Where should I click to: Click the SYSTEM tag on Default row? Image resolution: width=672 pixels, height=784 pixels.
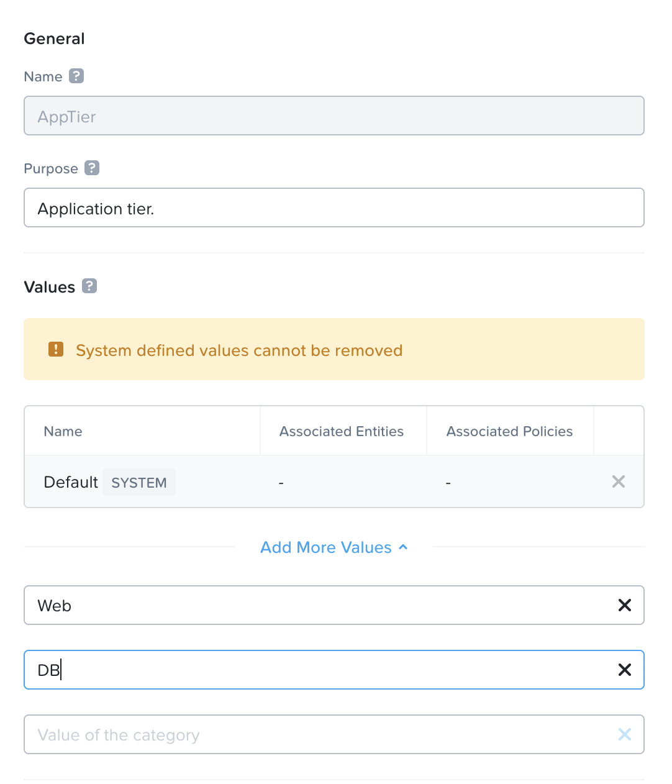(139, 483)
